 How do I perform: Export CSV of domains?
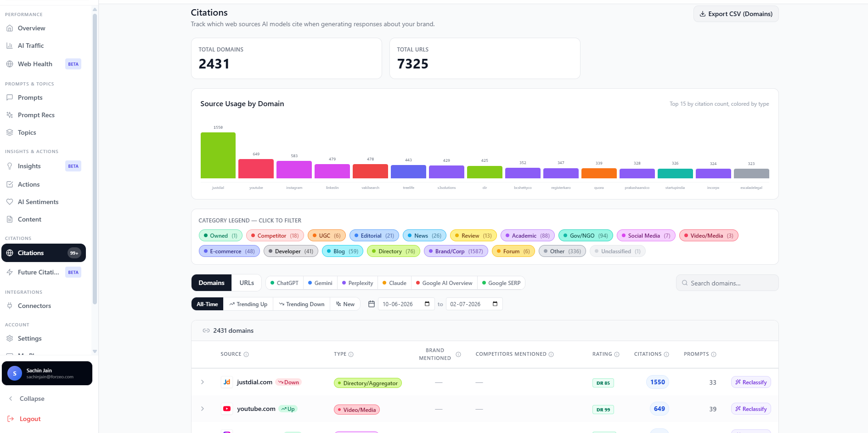(x=736, y=14)
